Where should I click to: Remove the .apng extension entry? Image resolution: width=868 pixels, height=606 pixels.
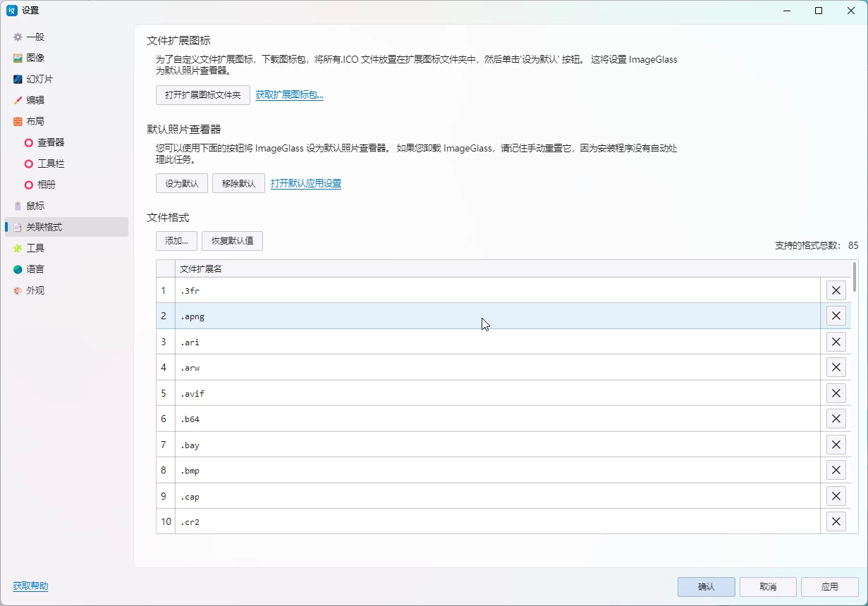point(836,316)
